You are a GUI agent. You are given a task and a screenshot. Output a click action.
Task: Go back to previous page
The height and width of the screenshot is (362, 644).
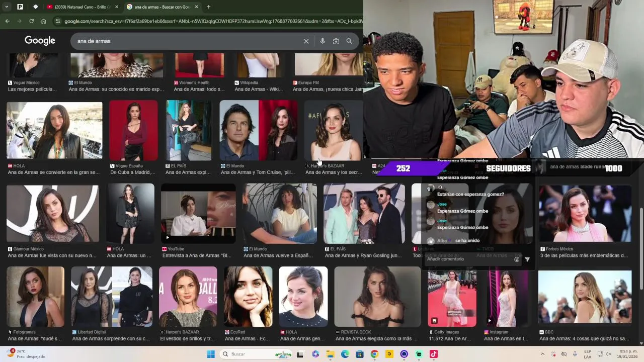click(x=7, y=21)
